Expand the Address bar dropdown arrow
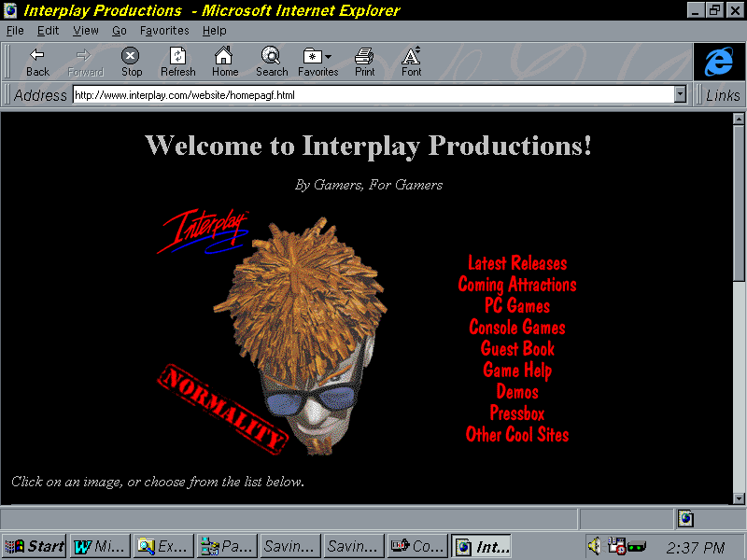 [680, 94]
